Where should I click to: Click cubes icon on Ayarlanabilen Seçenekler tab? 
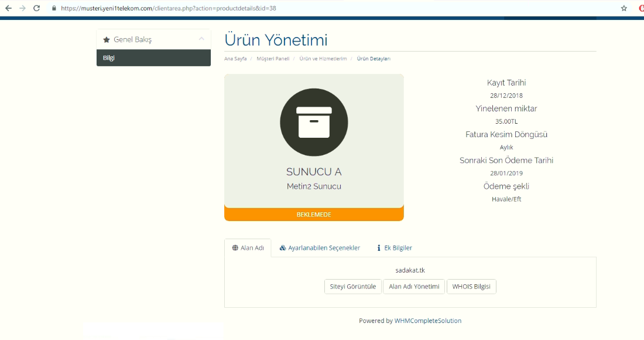click(x=283, y=248)
